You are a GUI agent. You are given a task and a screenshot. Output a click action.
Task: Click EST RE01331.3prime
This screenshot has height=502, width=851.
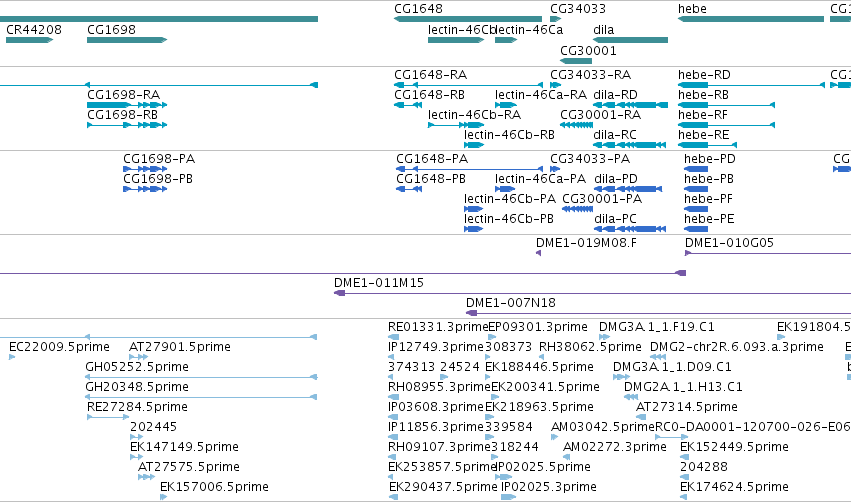pos(393,337)
